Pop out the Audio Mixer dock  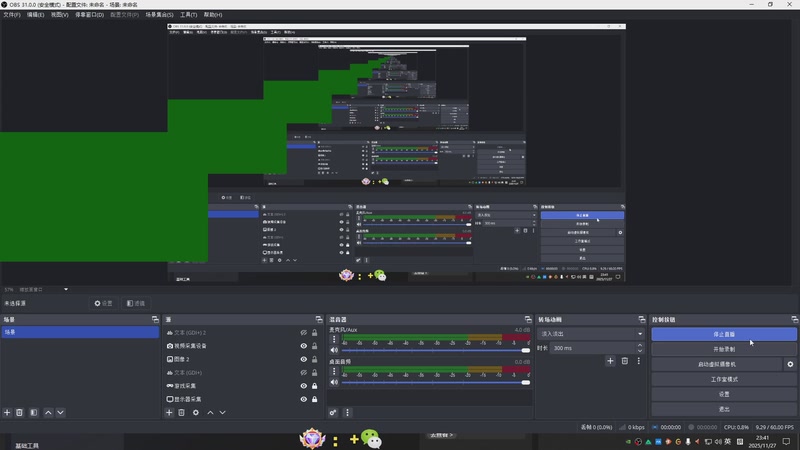click(x=528, y=319)
